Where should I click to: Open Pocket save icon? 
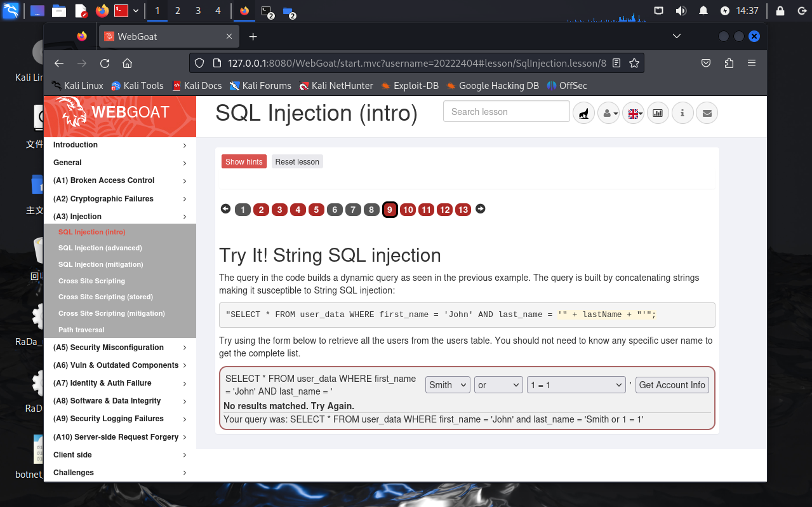point(706,63)
